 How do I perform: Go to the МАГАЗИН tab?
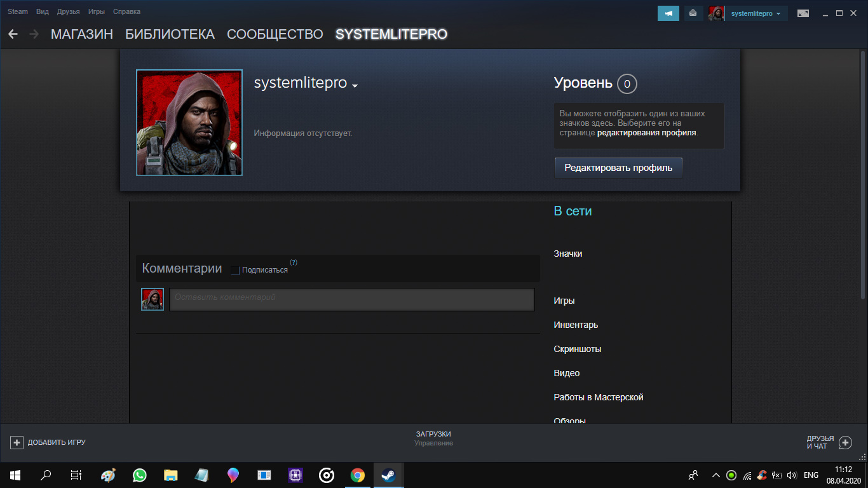coord(82,34)
